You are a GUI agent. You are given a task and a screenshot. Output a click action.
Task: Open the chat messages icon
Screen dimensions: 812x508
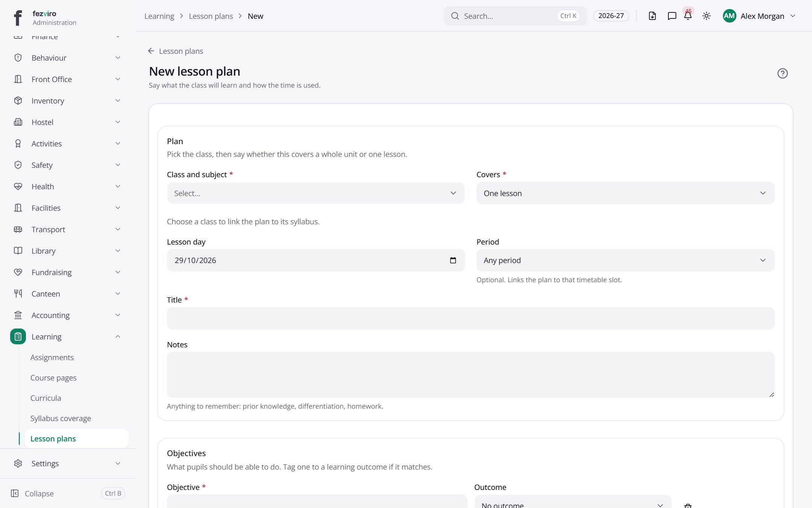[x=672, y=16]
